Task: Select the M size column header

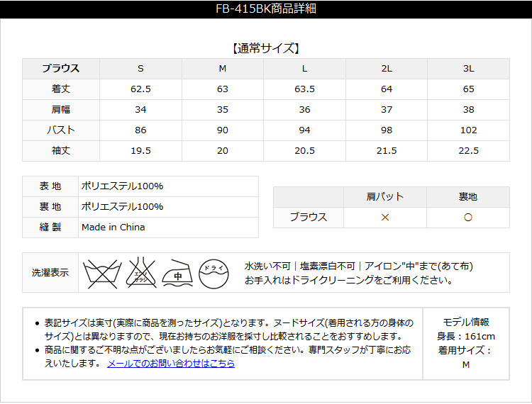Action: pos(223,69)
